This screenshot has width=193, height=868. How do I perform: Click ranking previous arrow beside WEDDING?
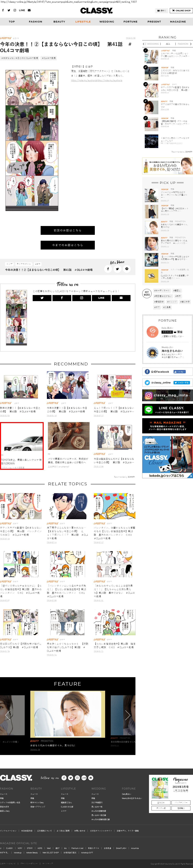click(x=144, y=44)
